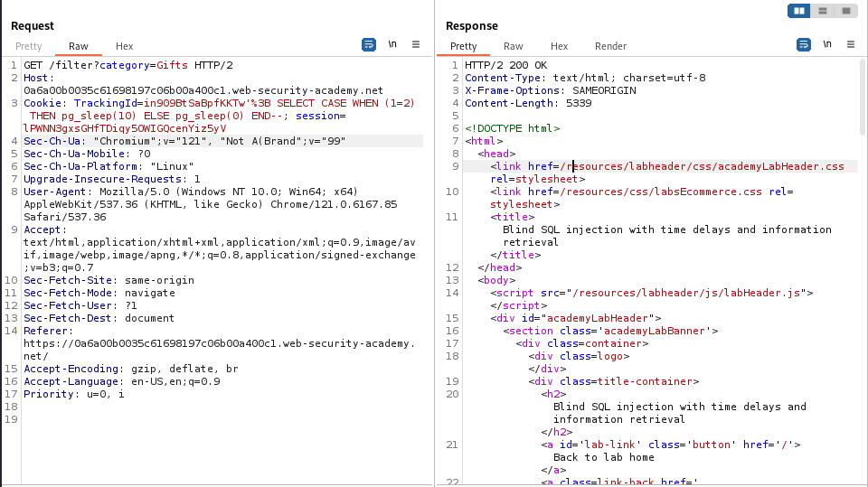Toggle word wrap in Request pane

point(369,45)
